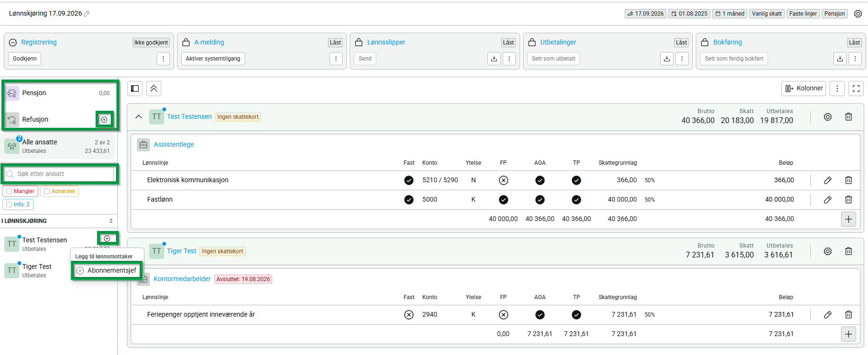This screenshot has height=355, width=868.
Task: Open settings gear for Tiger Test
Action: (828, 251)
